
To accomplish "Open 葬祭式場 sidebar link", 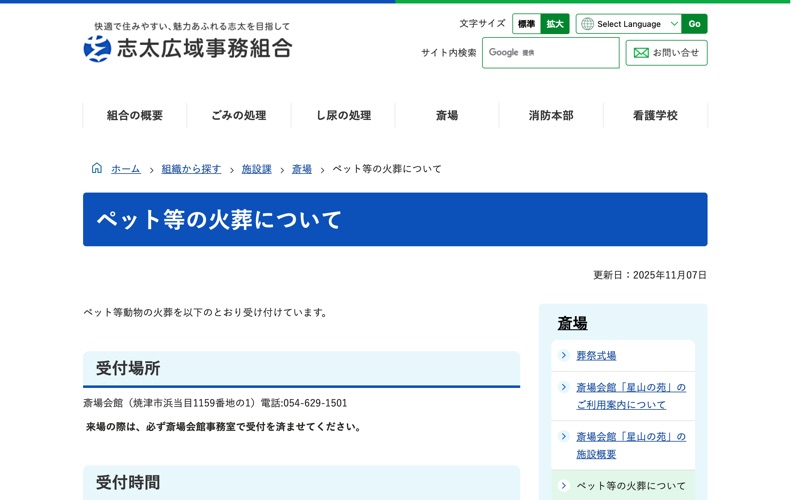I will coord(596,356).
